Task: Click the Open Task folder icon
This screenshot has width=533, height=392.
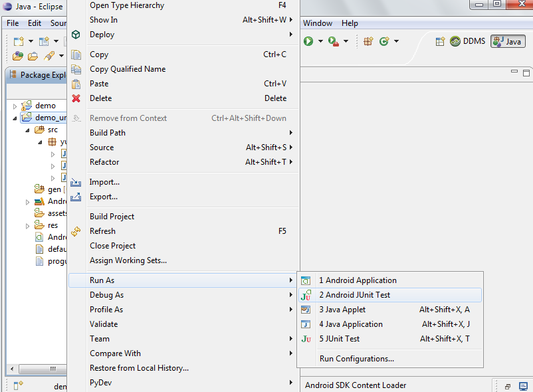Action: pyautogui.click(x=33, y=56)
